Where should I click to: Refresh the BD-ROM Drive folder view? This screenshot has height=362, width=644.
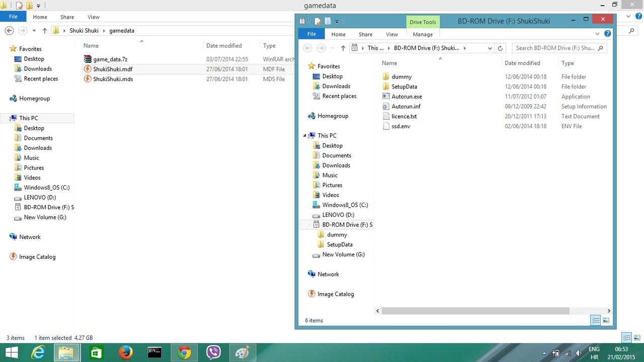pyautogui.click(x=500, y=48)
